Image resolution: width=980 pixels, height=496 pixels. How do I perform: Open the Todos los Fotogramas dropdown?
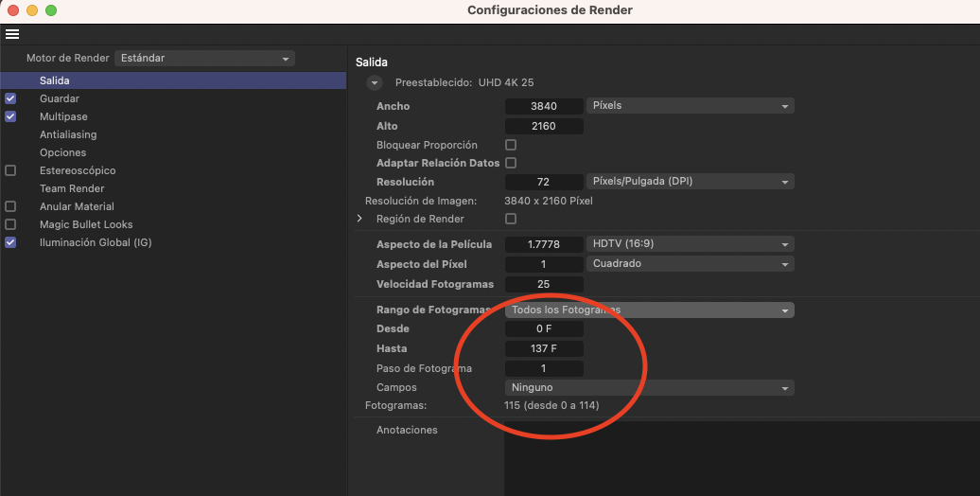[649, 310]
